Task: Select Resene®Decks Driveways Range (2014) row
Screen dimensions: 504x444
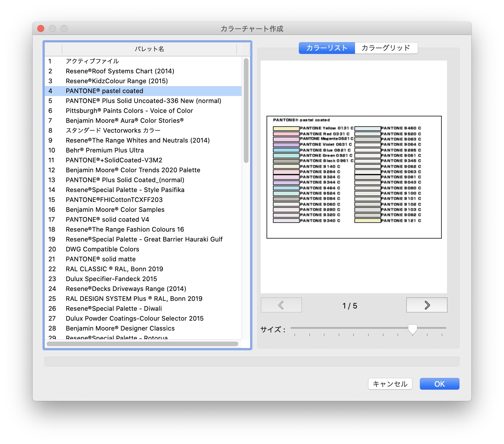Action: coord(143,289)
